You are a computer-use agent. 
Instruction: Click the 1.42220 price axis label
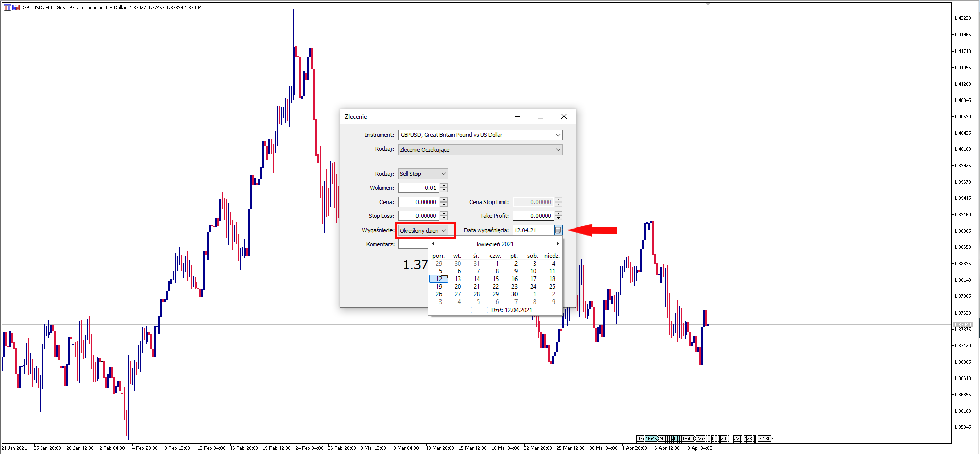click(962, 18)
